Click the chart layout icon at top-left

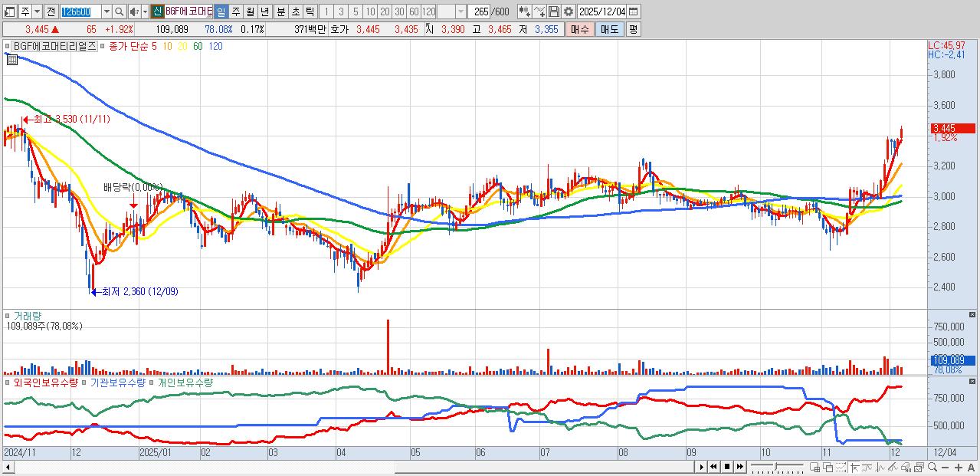9,11
